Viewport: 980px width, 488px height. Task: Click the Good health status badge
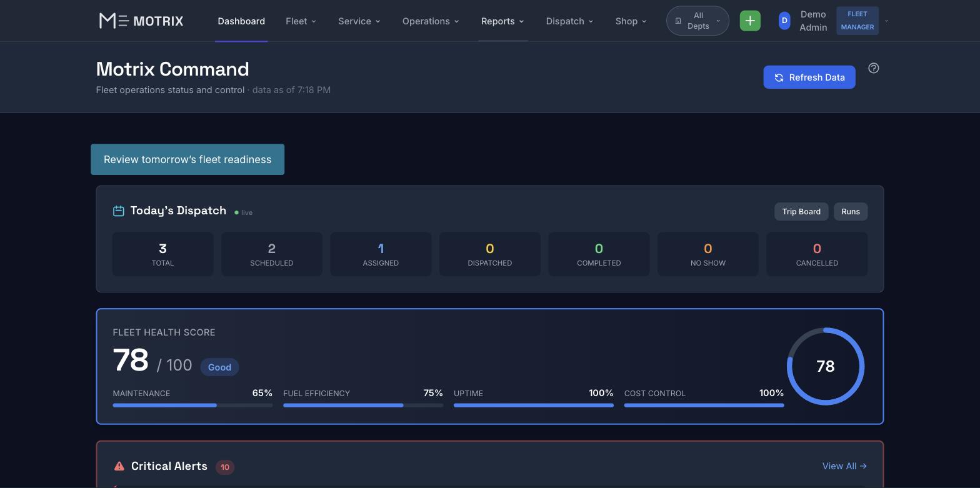tap(219, 367)
